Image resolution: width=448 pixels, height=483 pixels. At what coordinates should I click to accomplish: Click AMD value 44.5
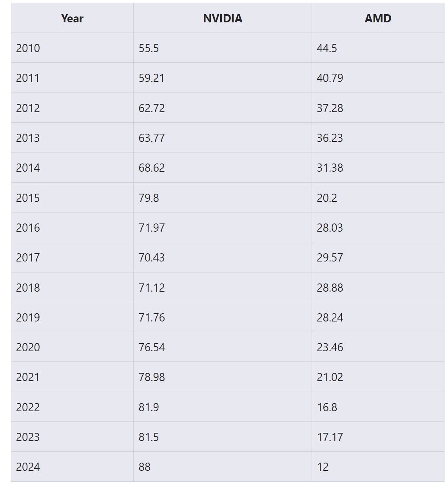pyautogui.click(x=326, y=48)
